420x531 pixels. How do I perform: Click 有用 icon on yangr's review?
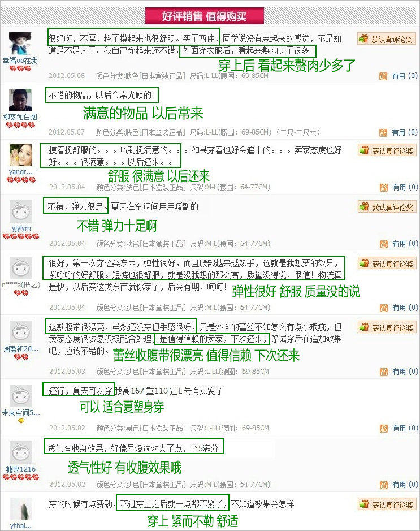click(x=383, y=188)
